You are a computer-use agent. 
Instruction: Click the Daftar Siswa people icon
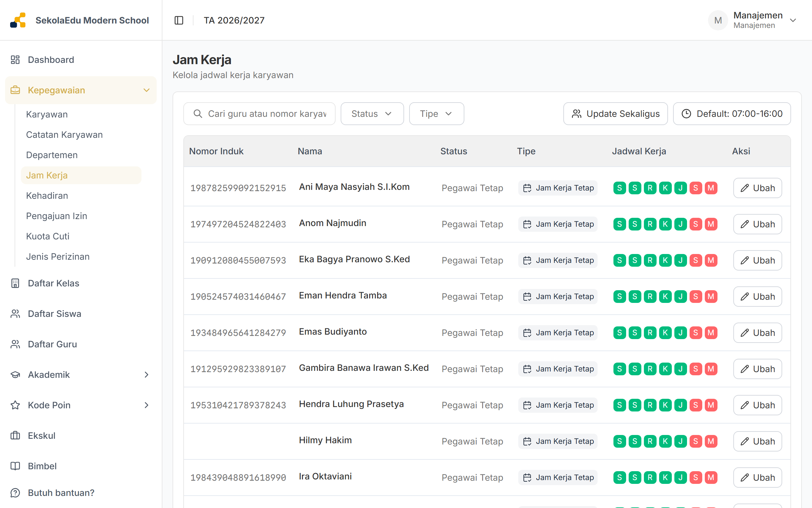point(15,313)
